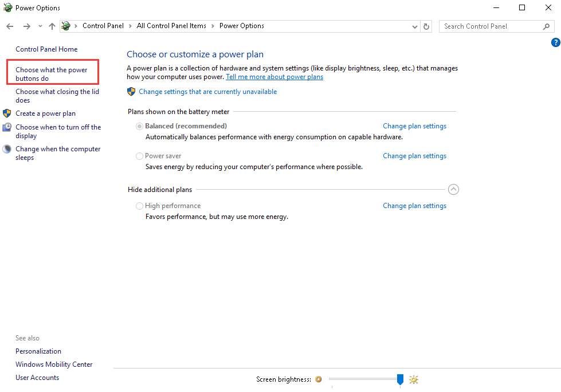Click the high brightness sun icon
Screen dimensions: 561x392
pos(414,379)
